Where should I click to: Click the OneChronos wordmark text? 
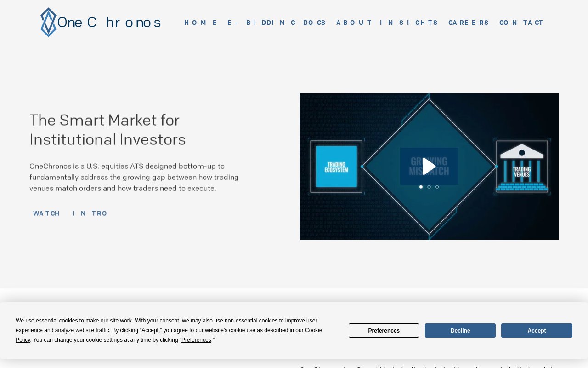pos(109,23)
